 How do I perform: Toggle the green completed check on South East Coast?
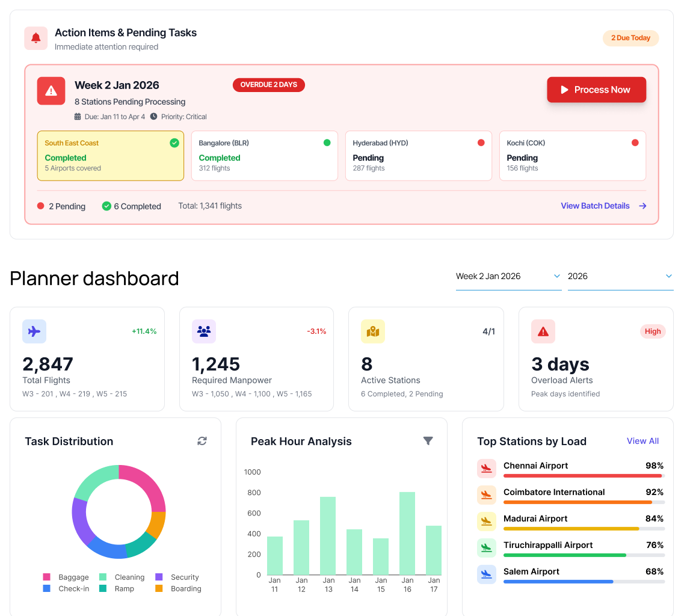(x=174, y=143)
